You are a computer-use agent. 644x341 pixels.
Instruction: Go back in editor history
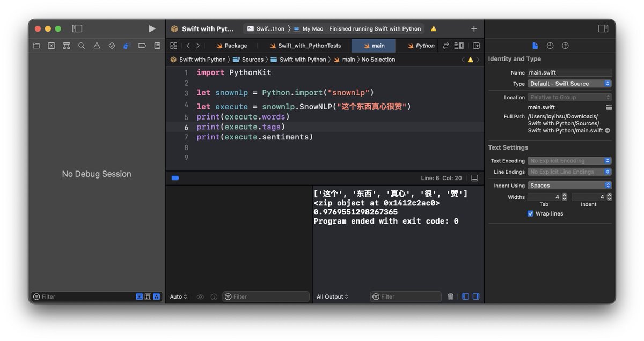tap(188, 46)
